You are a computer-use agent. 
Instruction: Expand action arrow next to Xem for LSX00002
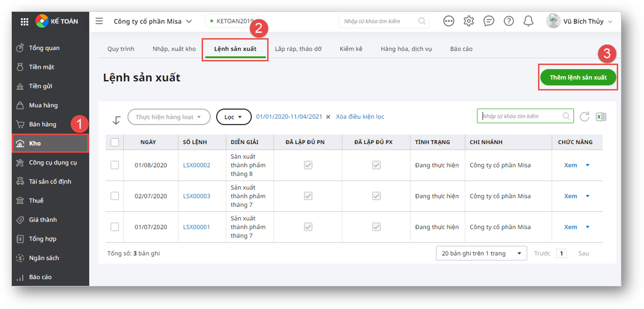588,166
